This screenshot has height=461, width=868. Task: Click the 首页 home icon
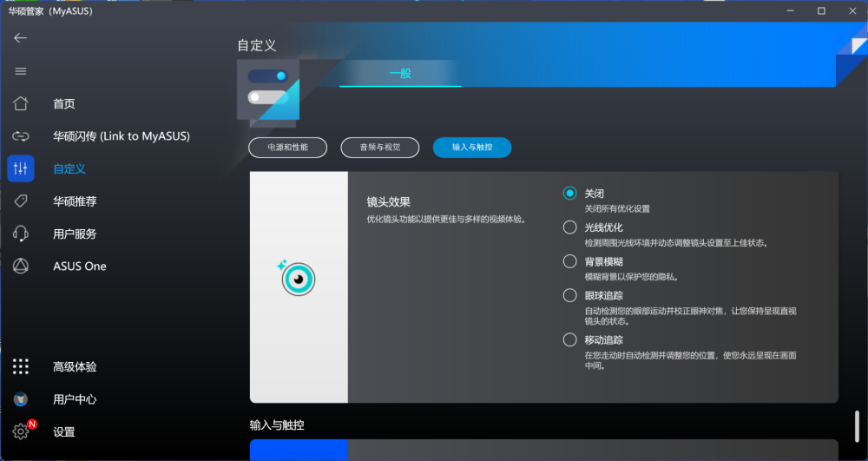pyautogui.click(x=21, y=103)
